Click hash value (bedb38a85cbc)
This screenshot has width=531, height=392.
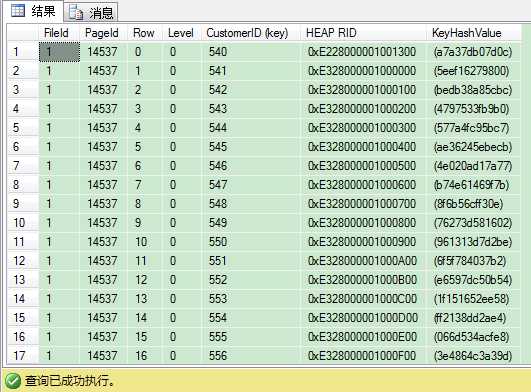coord(473,90)
